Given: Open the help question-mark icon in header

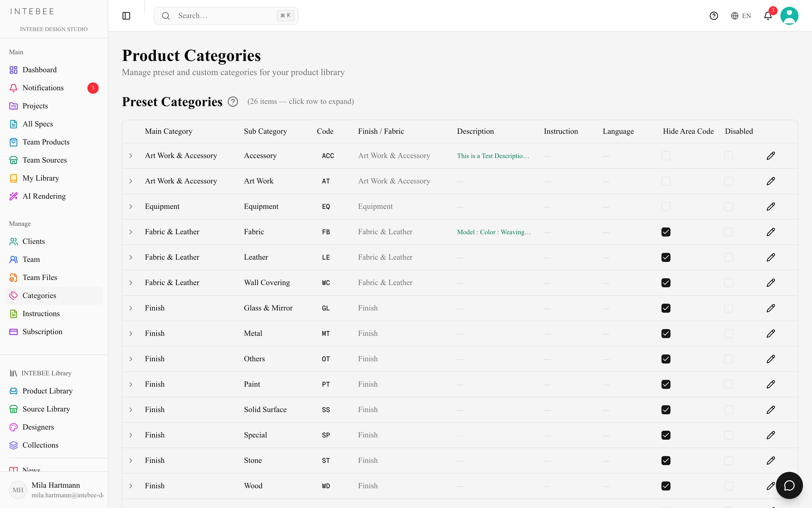Looking at the screenshot, I should pyautogui.click(x=714, y=16).
